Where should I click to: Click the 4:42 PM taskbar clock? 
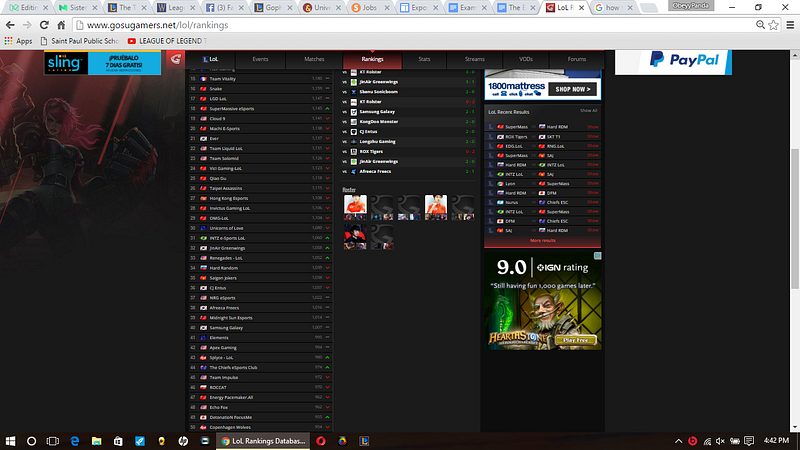tap(776, 441)
